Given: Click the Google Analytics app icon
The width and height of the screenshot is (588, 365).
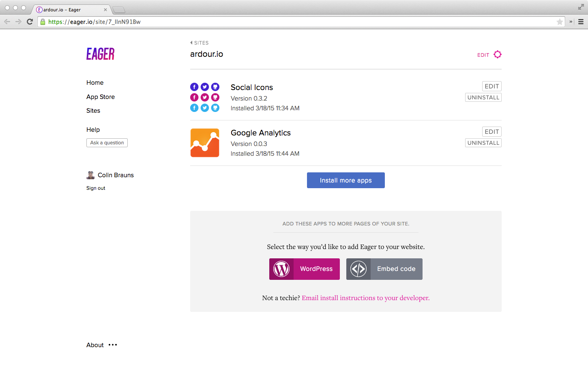Looking at the screenshot, I should (x=205, y=143).
